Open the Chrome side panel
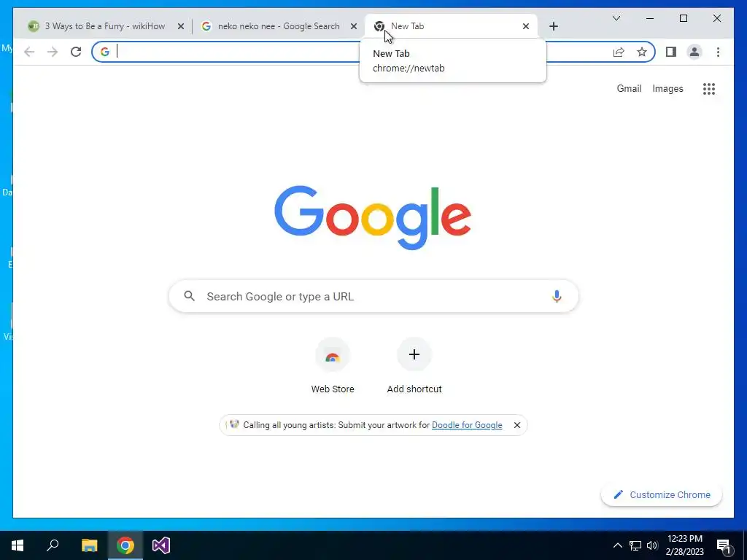The width and height of the screenshot is (747, 560). (x=671, y=52)
